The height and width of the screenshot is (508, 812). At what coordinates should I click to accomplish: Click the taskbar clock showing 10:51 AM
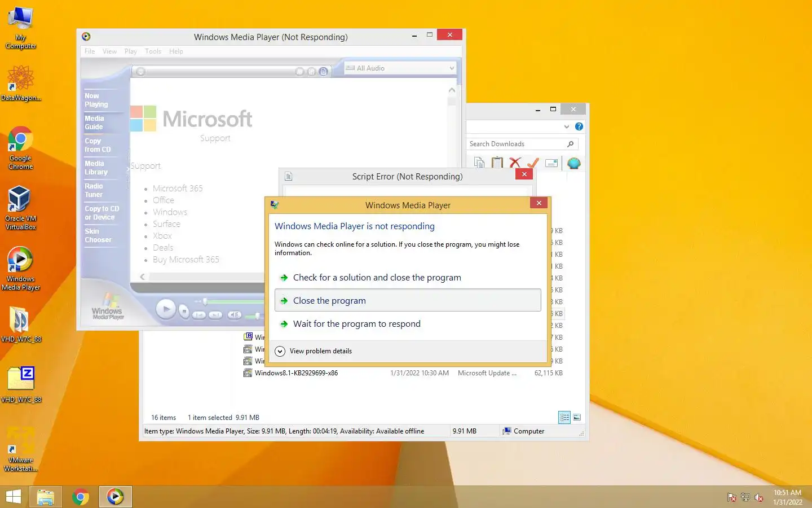(x=787, y=497)
